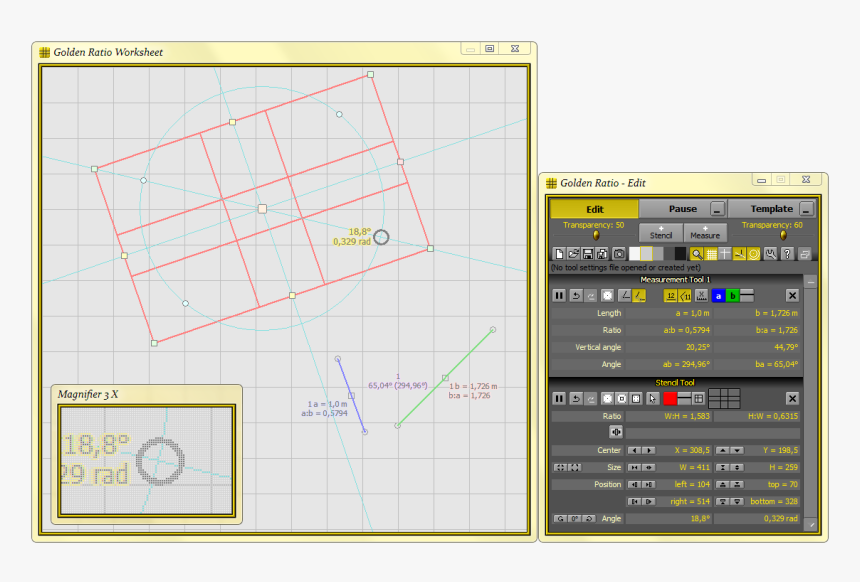Open the grid display tool icon

pyautogui.click(x=713, y=253)
